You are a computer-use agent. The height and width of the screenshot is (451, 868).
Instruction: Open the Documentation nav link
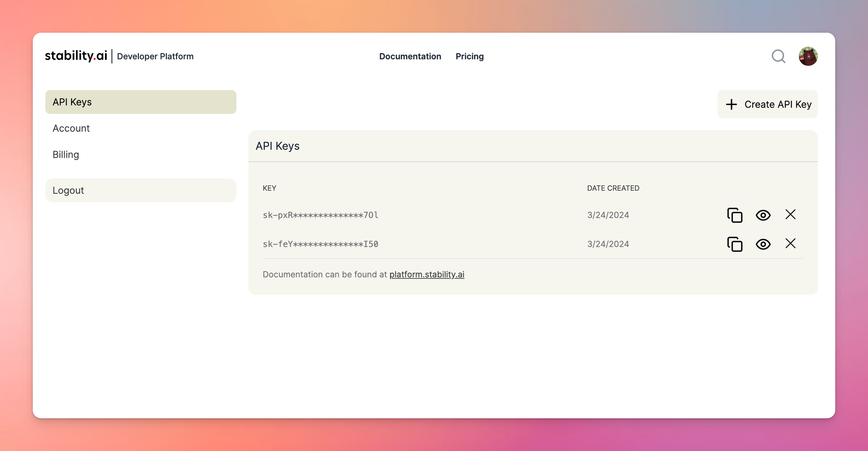[x=410, y=56]
